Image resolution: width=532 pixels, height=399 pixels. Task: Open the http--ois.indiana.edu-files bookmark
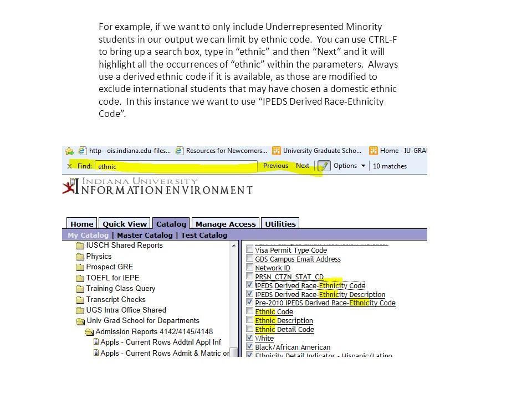(125, 151)
